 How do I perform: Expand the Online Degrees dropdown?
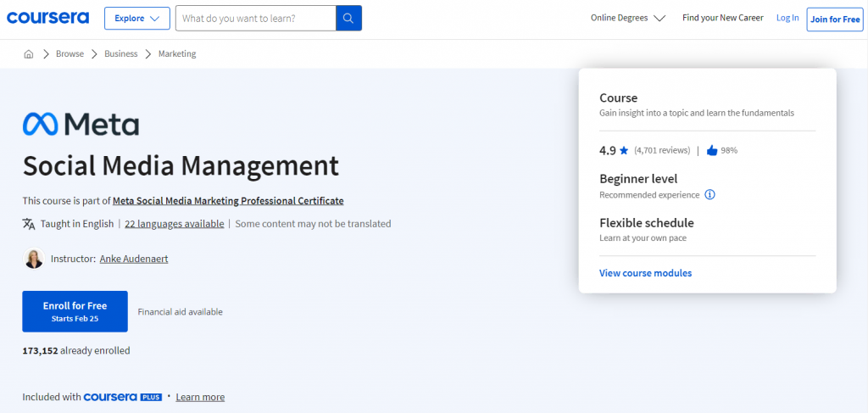click(628, 18)
